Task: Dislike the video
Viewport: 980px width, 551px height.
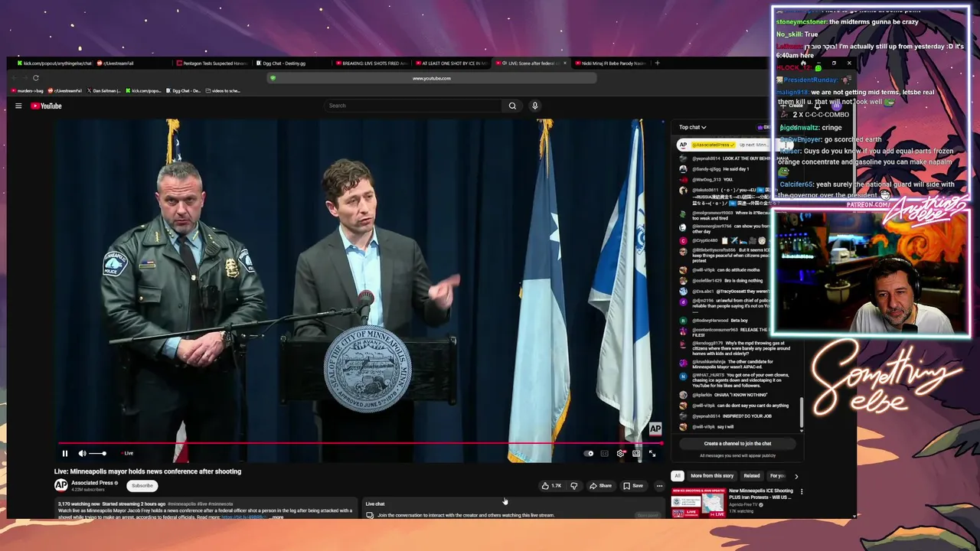Action: [x=573, y=486]
